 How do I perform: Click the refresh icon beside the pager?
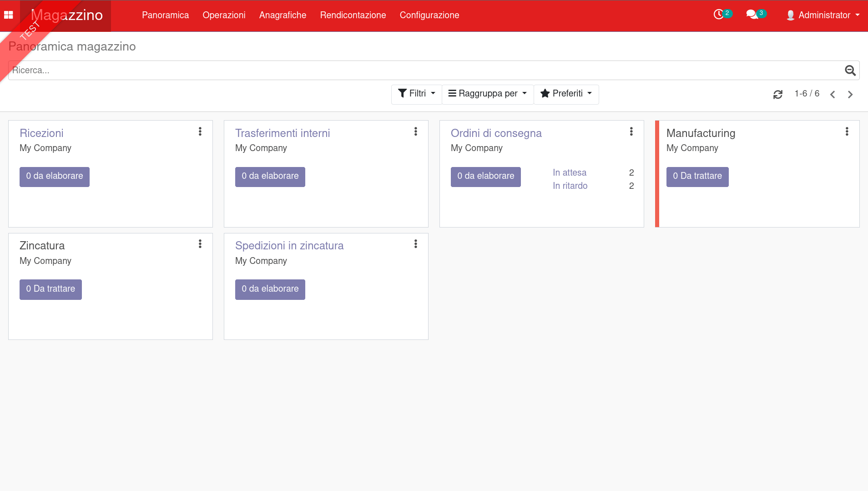[778, 94]
